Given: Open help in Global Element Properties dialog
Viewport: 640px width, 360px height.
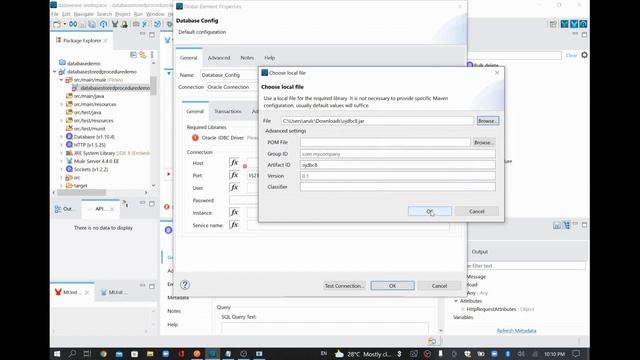Looking at the screenshot, I should 185,285.
